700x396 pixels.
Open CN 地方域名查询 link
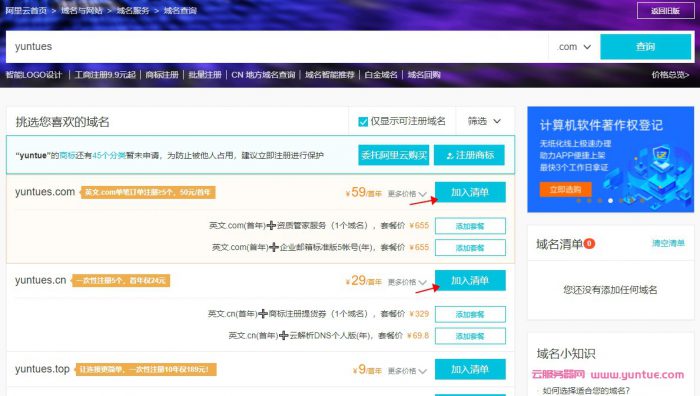pyautogui.click(x=263, y=75)
